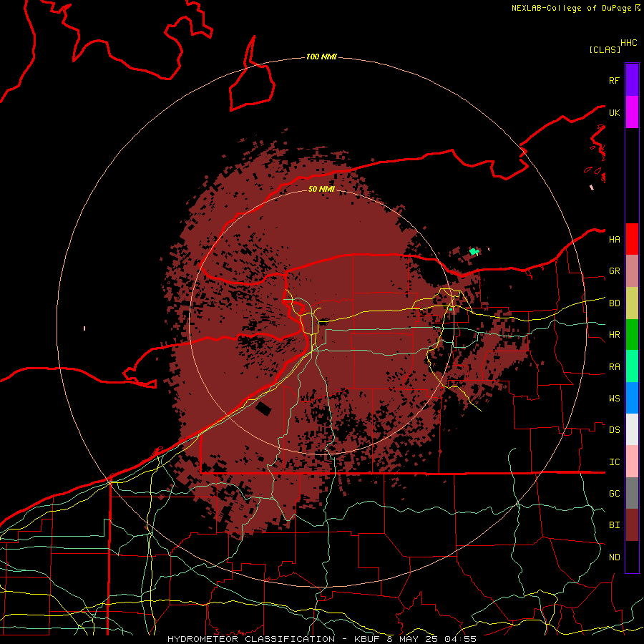Click the bright green rain echo cluster
644x644 pixels.
474,251
